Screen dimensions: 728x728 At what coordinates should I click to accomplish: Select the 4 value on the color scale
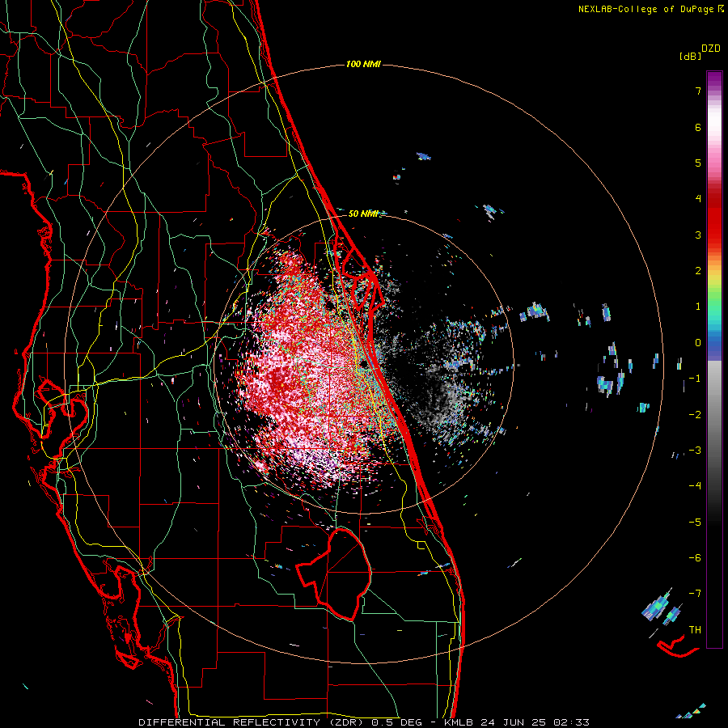tap(698, 199)
